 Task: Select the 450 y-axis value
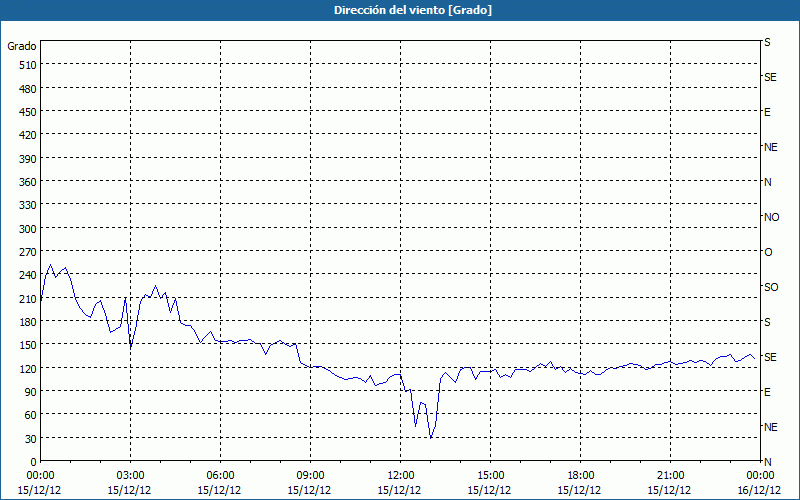28,112
